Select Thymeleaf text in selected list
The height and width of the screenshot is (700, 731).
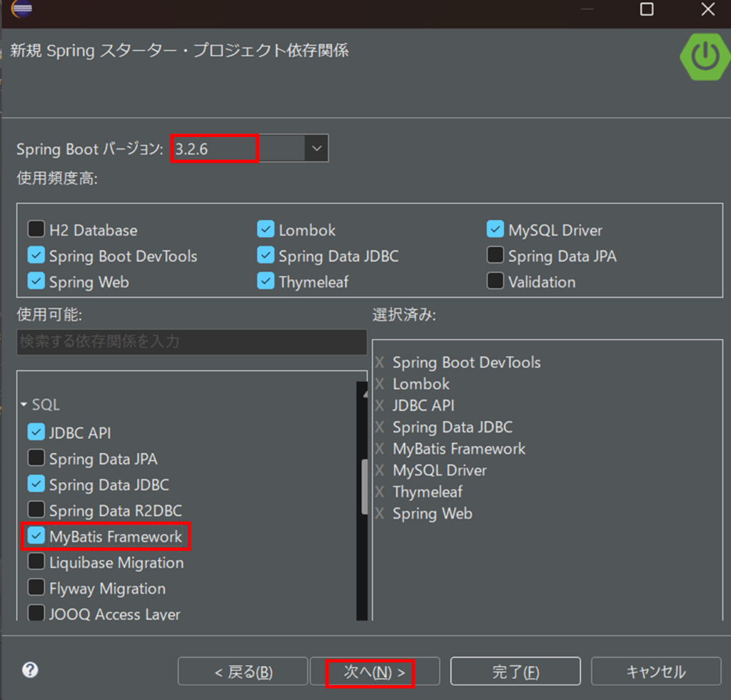[428, 492]
